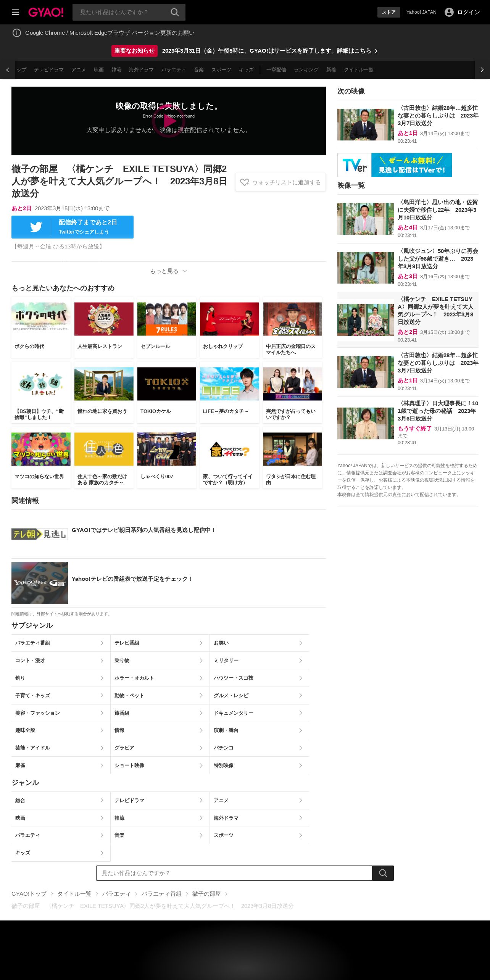
Task: Click breadcrumb 徹子の部屋 link
Action: coord(206,894)
